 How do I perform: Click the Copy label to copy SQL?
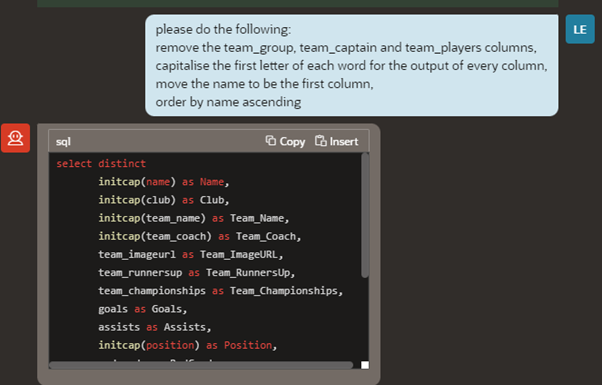[292, 142]
